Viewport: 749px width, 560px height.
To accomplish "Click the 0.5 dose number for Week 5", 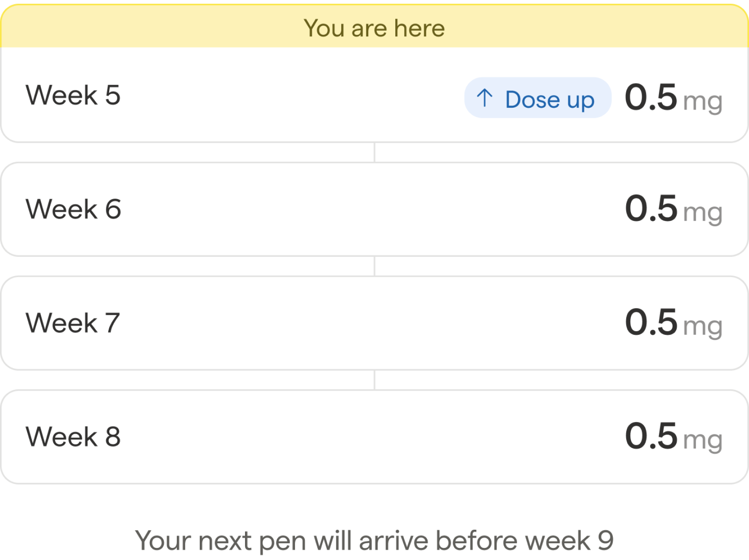I will coord(651,97).
